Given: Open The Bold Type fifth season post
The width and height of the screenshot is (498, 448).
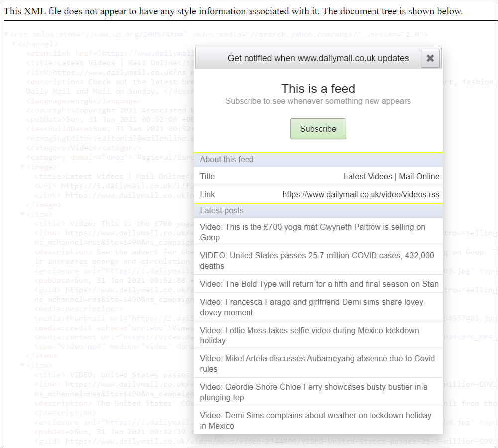Looking at the screenshot, I should [318, 284].
